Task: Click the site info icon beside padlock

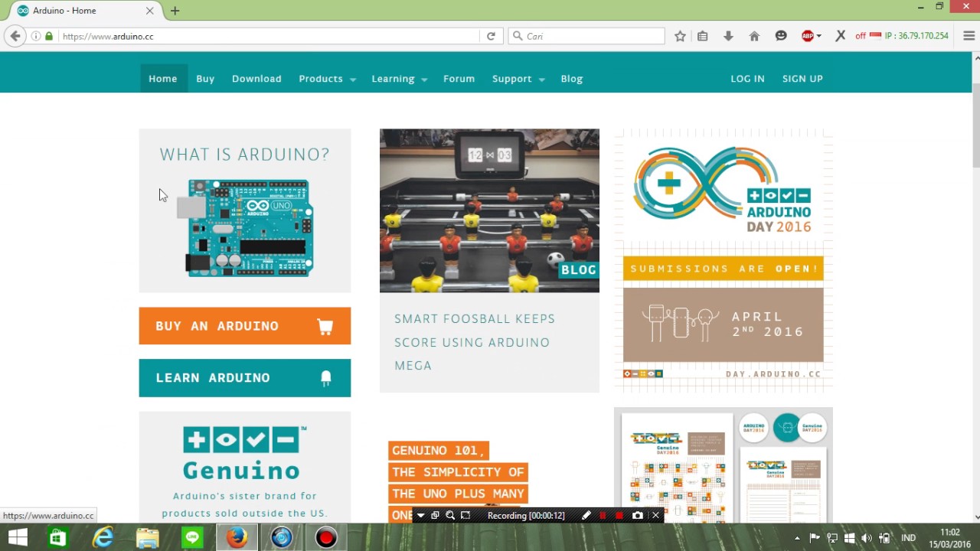Action: 36,36
